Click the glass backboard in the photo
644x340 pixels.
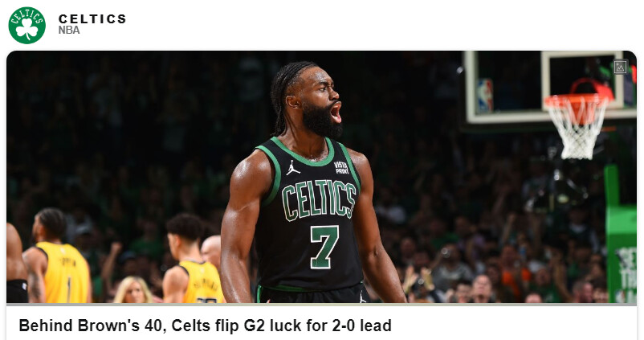tap(550, 86)
